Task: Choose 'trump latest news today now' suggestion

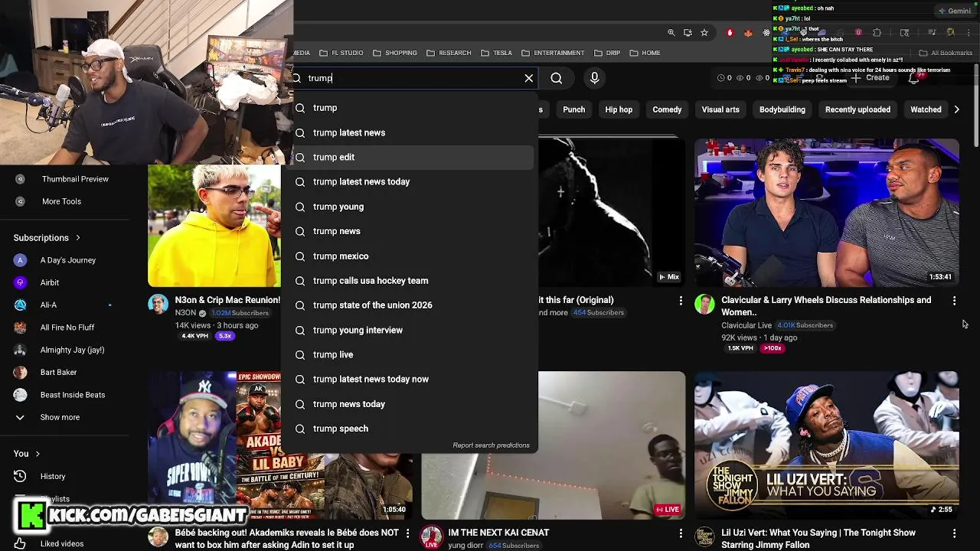Action: tap(409, 379)
